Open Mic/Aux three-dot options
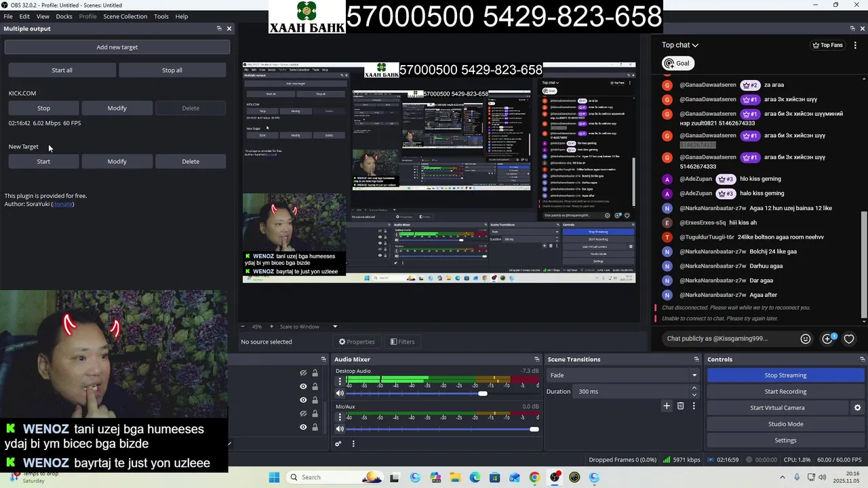Image resolution: width=868 pixels, height=488 pixels. pyautogui.click(x=340, y=416)
